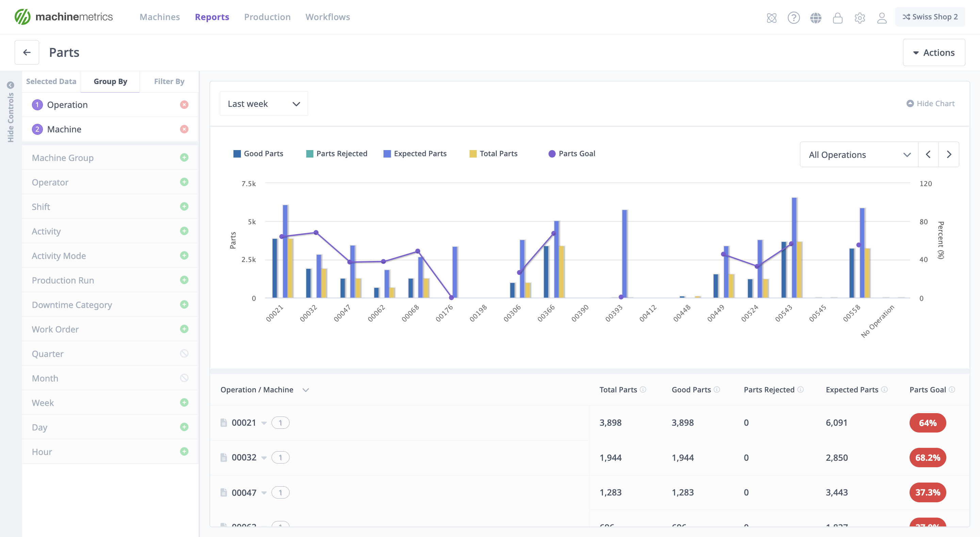Add the Activity grouping plus icon
This screenshot has height=537, width=980.
184,231
